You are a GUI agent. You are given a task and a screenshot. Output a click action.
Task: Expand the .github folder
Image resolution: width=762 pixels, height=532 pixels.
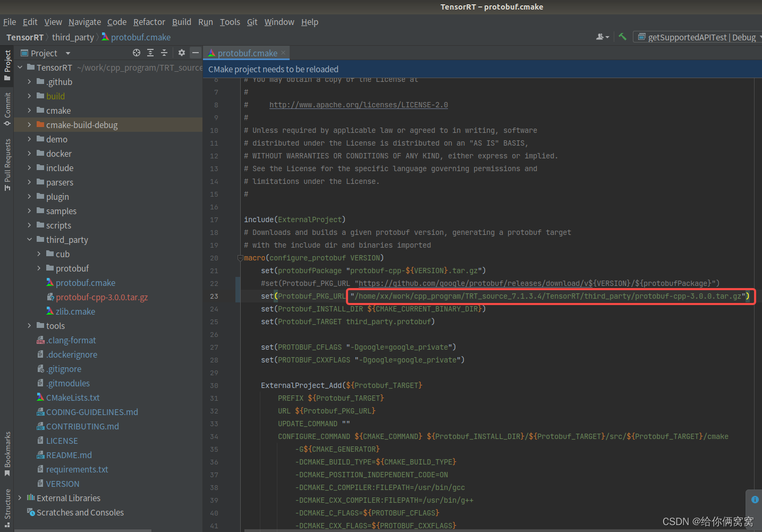click(30, 82)
